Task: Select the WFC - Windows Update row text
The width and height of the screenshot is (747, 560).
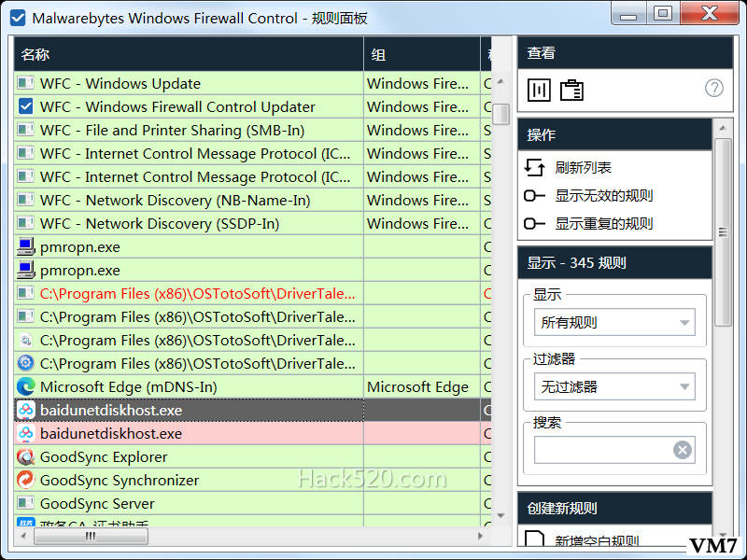Action: point(120,83)
